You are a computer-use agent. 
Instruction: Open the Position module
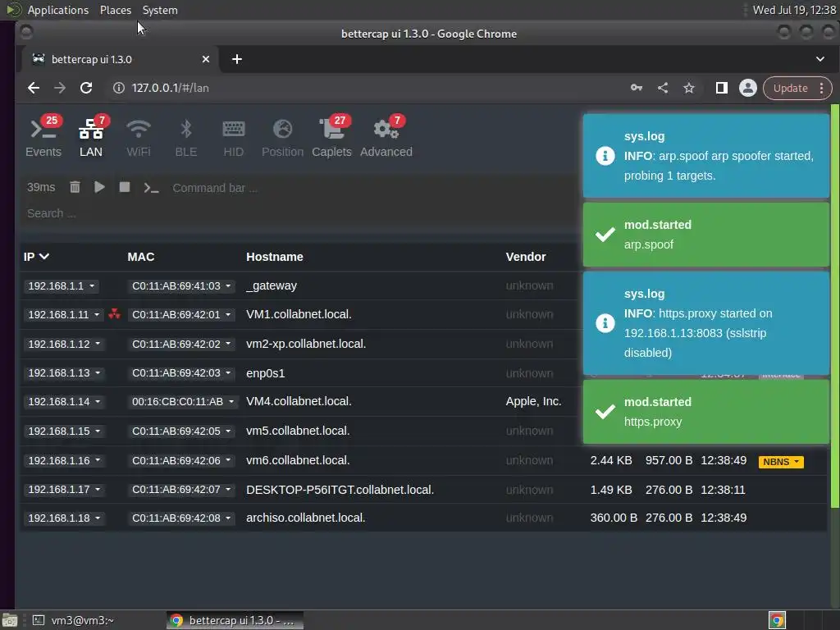click(282, 137)
